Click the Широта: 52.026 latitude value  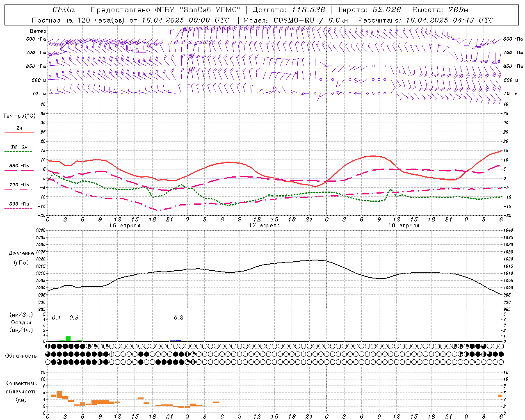pos(369,10)
